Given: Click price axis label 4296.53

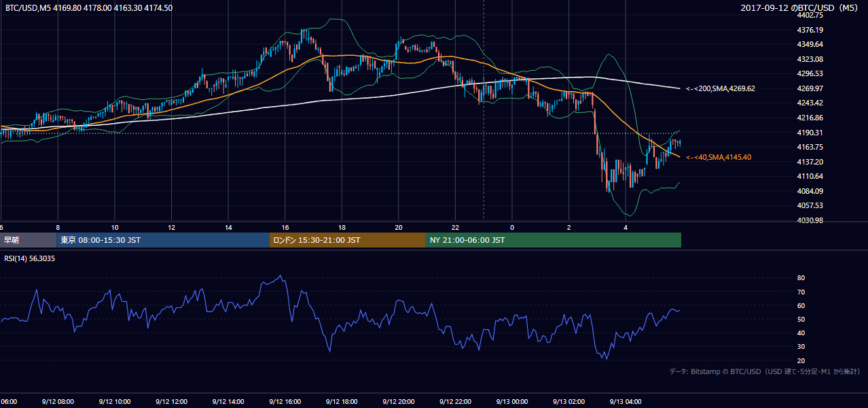Looking at the screenshot, I should coord(810,73).
